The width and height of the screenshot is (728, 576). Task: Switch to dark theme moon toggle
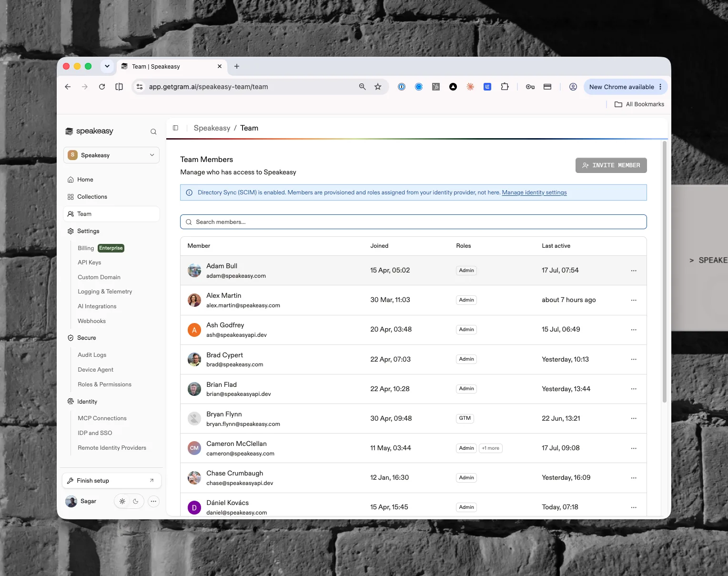tap(136, 501)
